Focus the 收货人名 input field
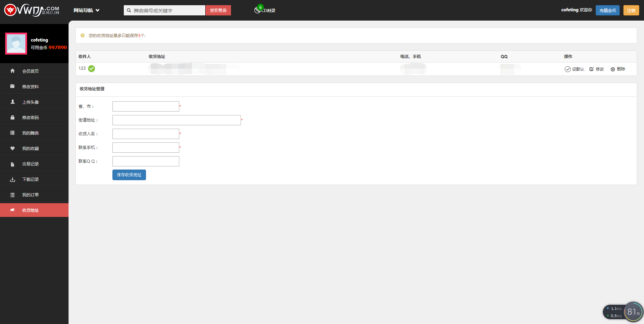 (146, 134)
